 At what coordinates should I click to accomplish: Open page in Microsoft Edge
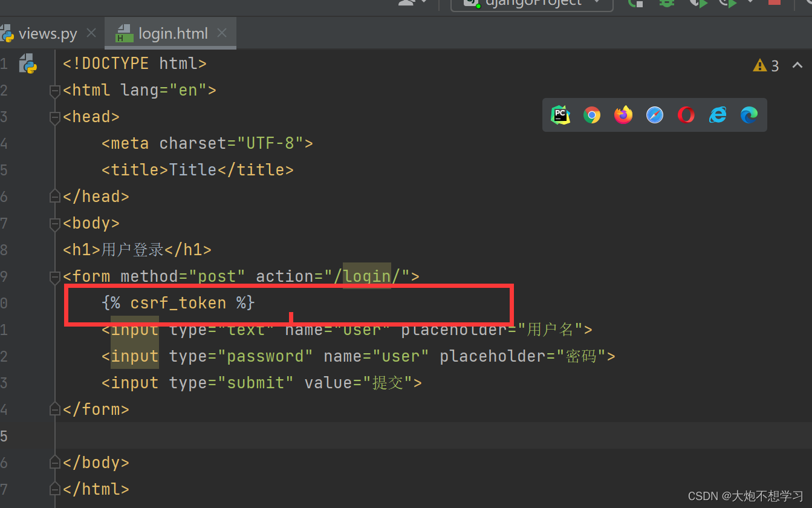point(749,115)
